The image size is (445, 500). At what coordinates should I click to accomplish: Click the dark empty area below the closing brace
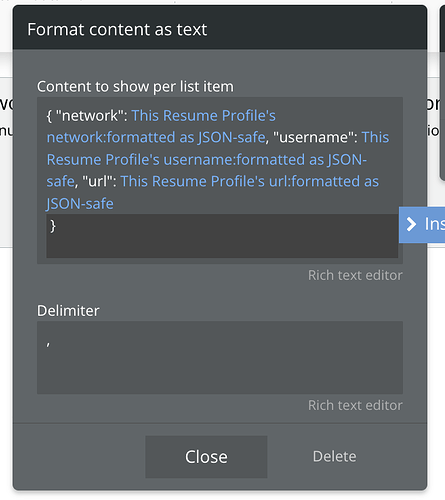coord(222,246)
